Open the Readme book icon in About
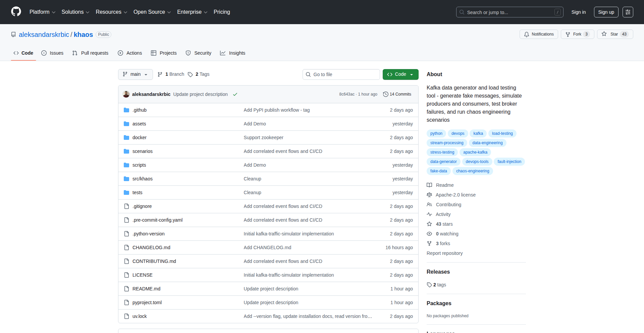The image size is (644, 333). [x=429, y=185]
